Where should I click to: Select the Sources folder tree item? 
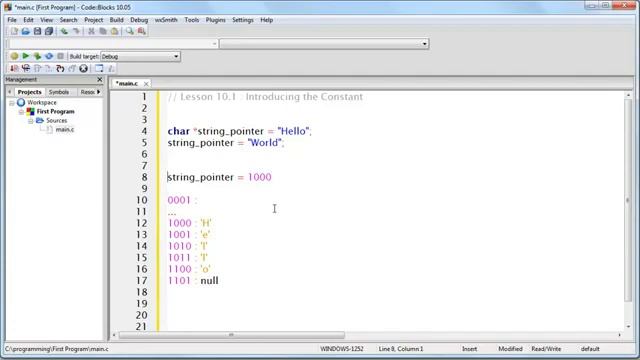tap(56, 121)
